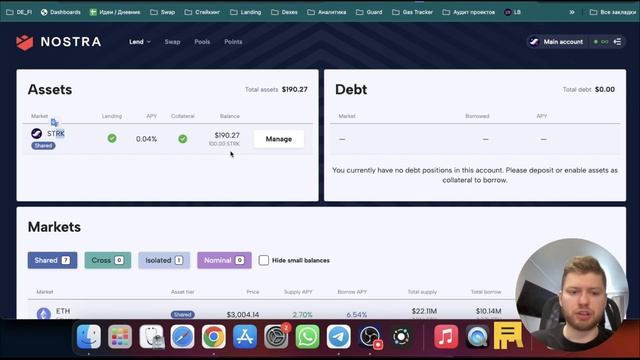Open the DE_FI bookmarks folder
Image resolution: width=640 pixels, height=360 pixels.
point(19,12)
